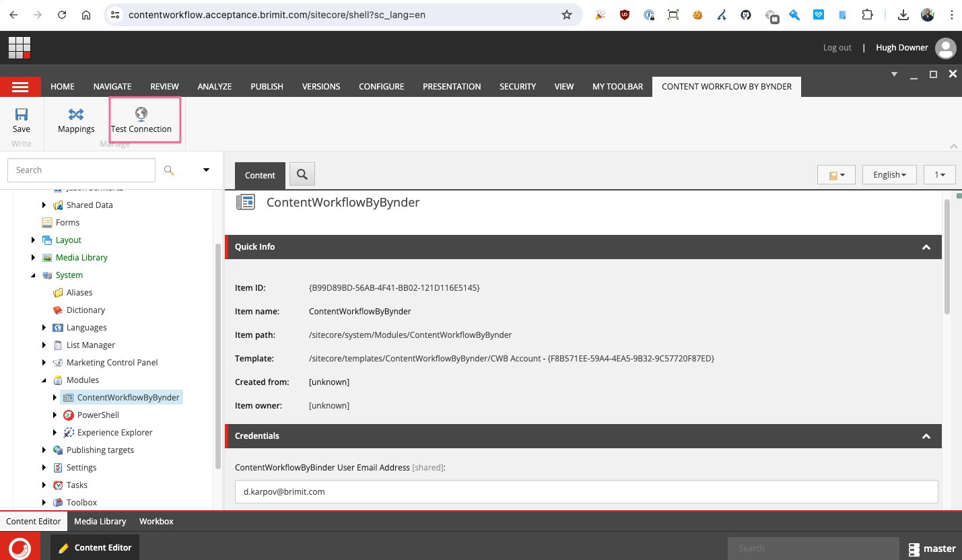Image resolution: width=962 pixels, height=560 pixels.
Task: Open the SECURITY ribbon tab
Action: point(518,87)
